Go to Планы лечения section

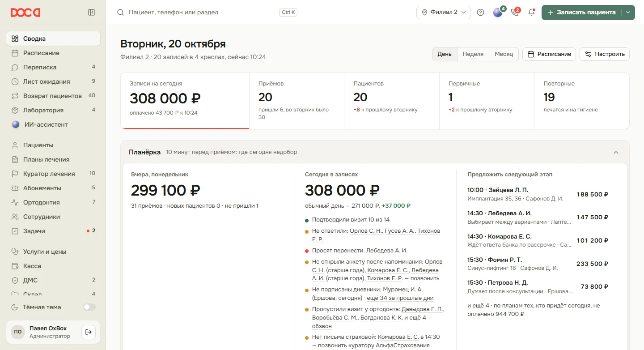53,159
